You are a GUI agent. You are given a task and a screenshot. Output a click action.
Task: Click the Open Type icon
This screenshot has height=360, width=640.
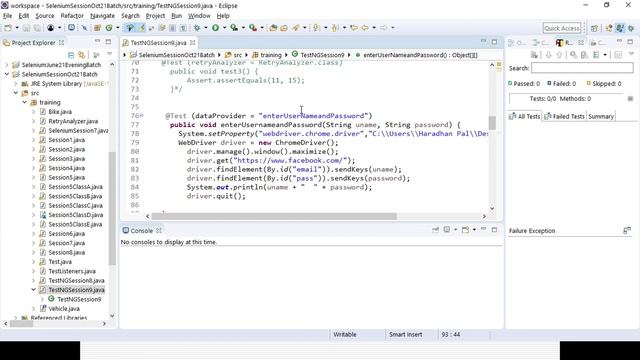click(273, 28)
